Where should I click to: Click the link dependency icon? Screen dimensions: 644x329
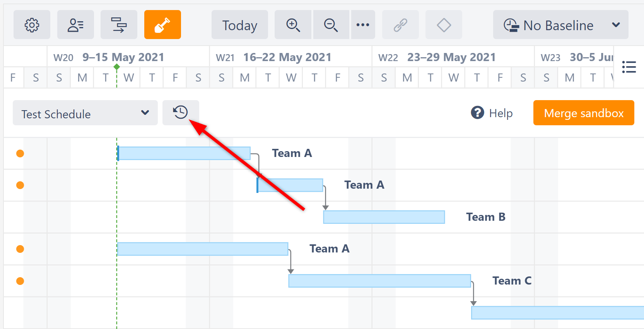pos(400,25)
